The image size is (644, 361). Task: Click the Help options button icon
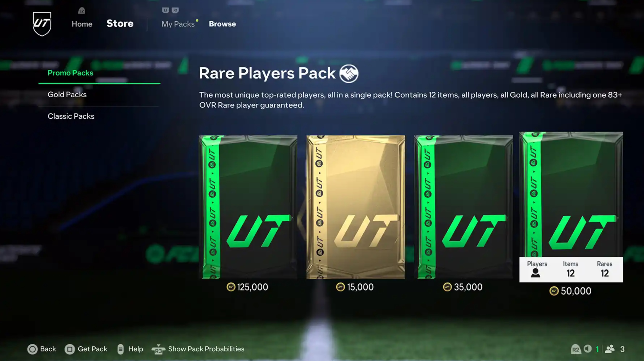pyautogui.click(x=120, y=349)
